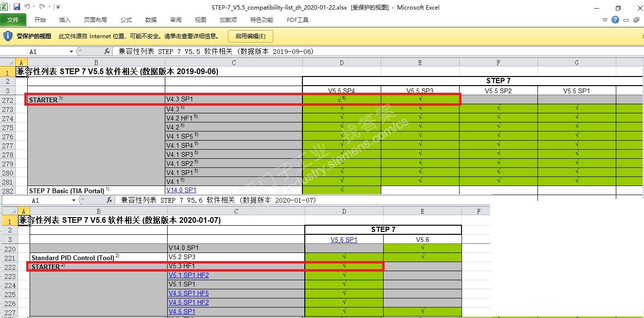
Task: Select row header 222
Action: pyautogui.click(x=10, y=267)
